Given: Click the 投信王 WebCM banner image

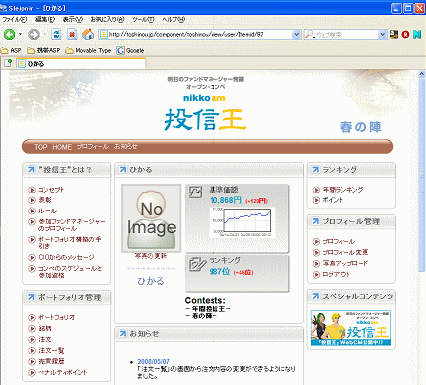Looking at the screenshot, I should (x=351, y=328).
